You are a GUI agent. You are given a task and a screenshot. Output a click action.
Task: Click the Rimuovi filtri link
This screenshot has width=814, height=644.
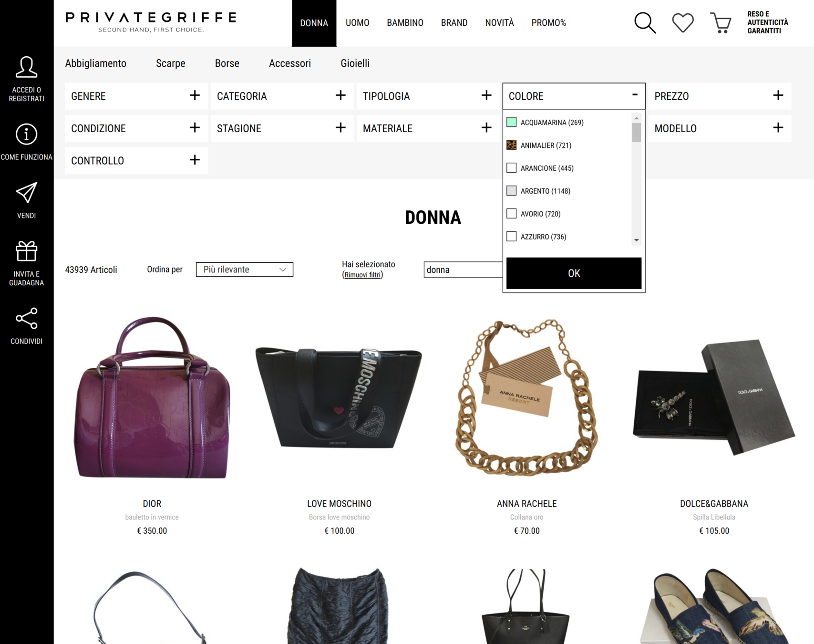[x=362, y=275]
